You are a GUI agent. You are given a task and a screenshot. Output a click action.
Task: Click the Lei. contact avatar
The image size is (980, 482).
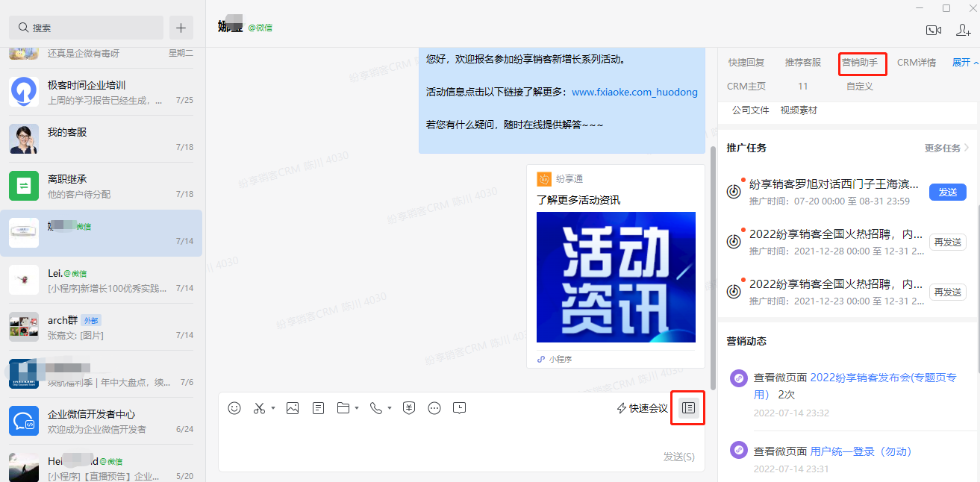pos(24,280)
